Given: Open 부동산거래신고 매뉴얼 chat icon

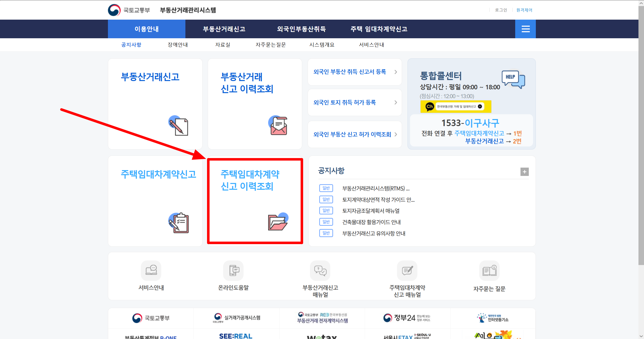Looking at the screenshot, I should coord(320,271).
